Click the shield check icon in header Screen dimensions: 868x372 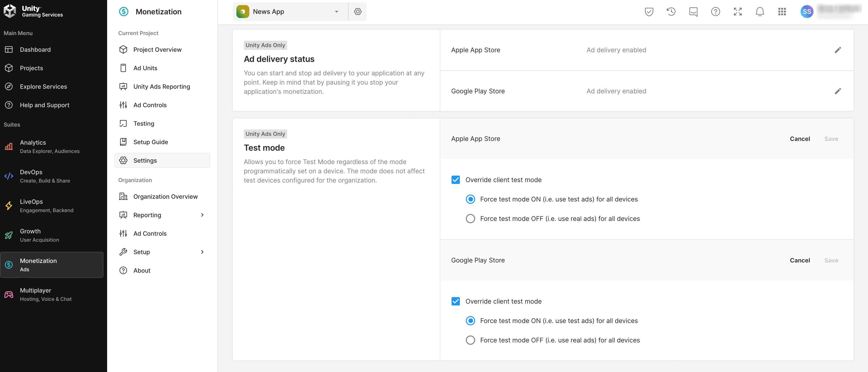pos(649,12)
